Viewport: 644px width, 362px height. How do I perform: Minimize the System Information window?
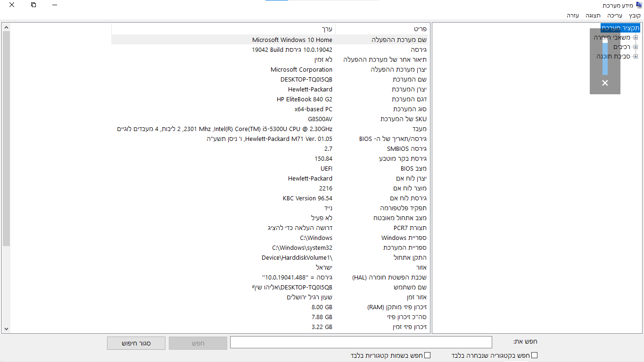(55, 5)
